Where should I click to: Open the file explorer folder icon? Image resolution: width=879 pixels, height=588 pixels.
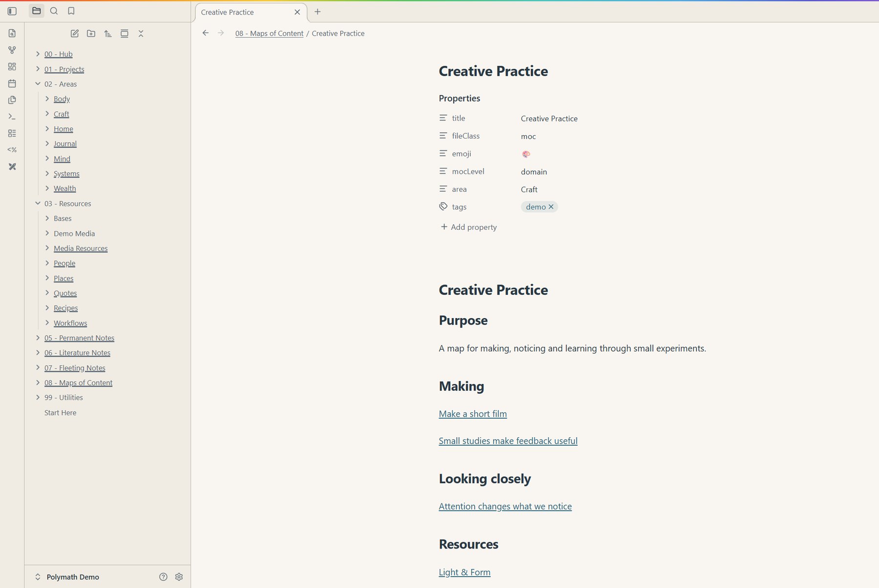click(x=37, y=11)
